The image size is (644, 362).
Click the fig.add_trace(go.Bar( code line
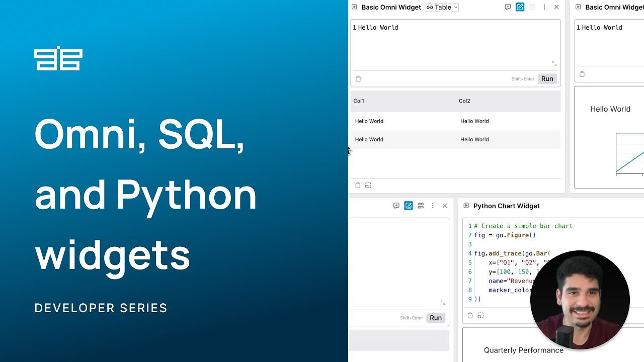(512, 253)
